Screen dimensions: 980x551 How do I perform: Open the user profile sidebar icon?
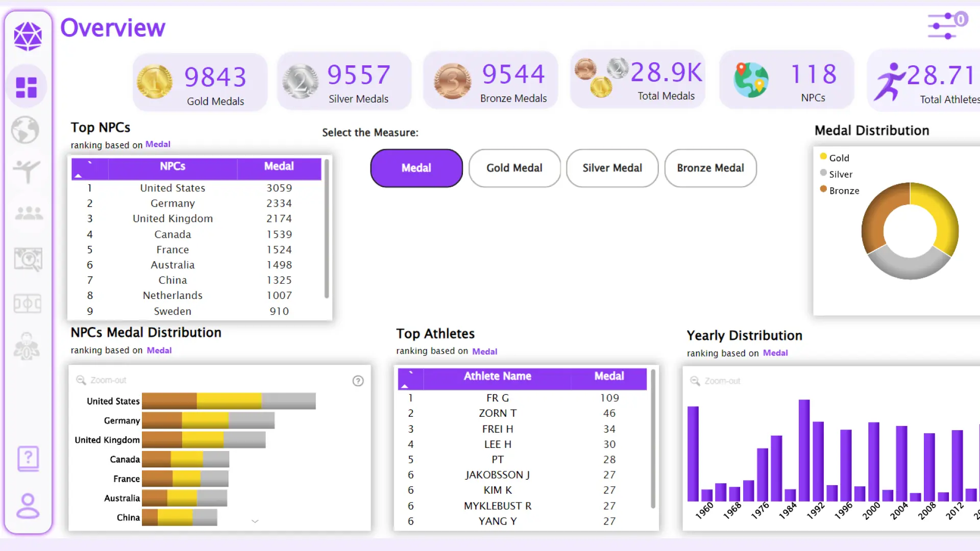[28, 506]
